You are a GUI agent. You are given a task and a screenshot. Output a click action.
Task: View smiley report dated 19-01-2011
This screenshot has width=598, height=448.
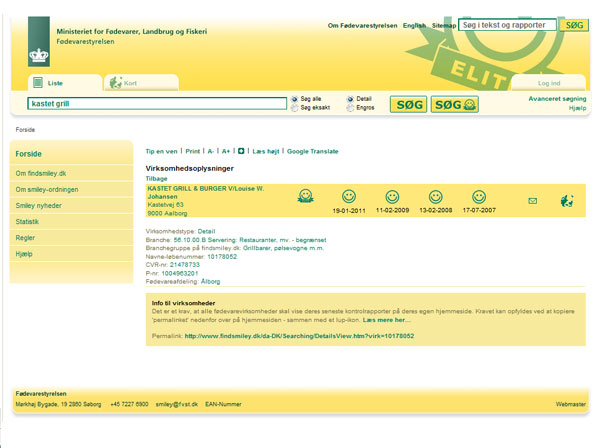click(x=349, y=196)
